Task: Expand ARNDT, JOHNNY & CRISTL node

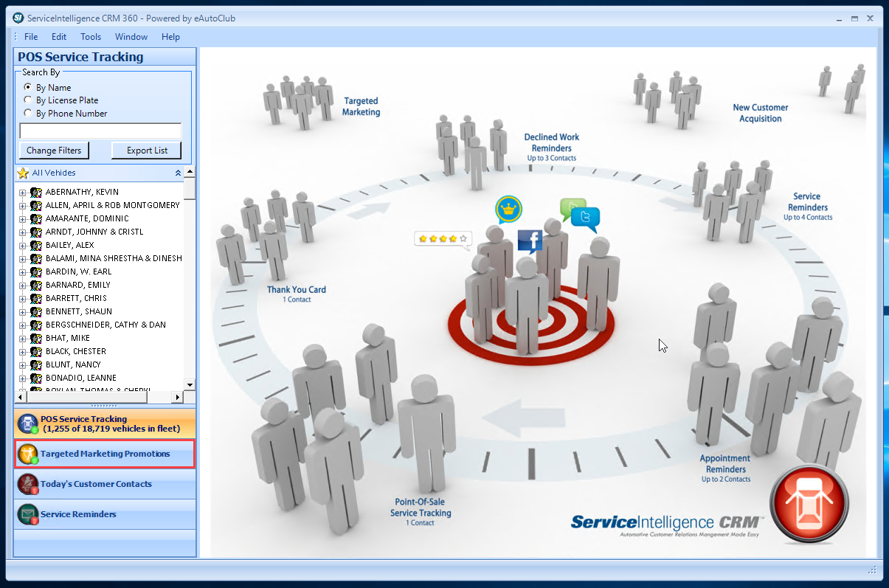Action: point(22,232)
